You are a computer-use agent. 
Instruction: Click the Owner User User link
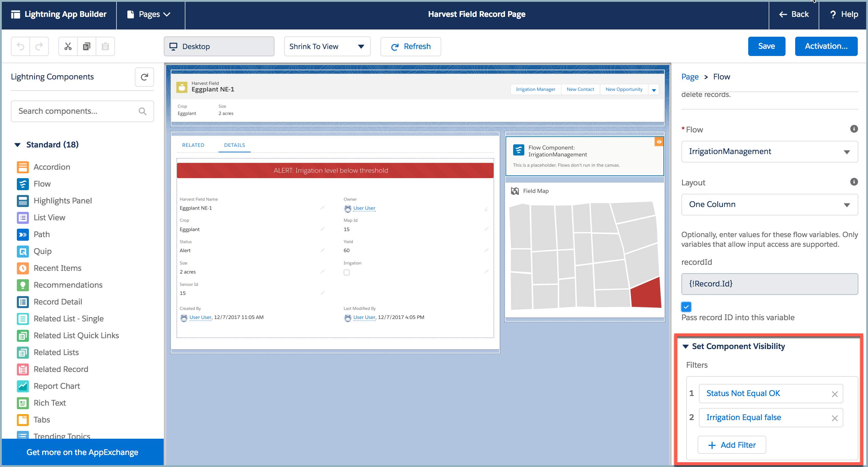364,208
